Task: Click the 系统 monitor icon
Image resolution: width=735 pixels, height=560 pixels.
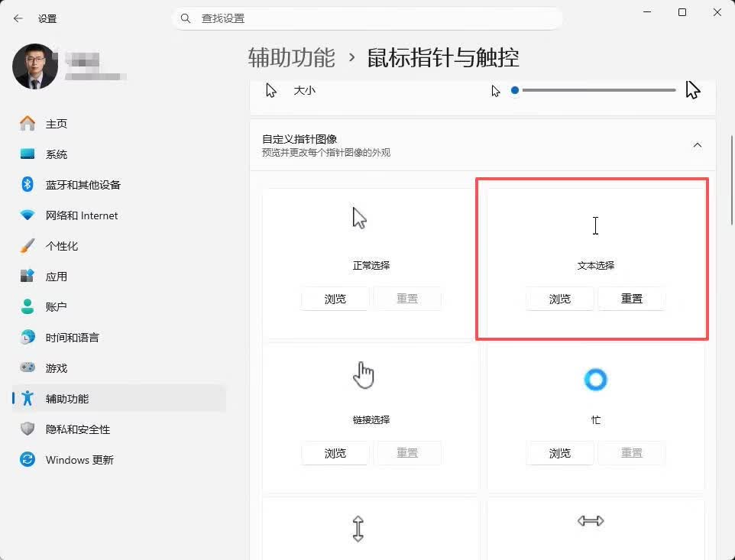Action: 28,154
